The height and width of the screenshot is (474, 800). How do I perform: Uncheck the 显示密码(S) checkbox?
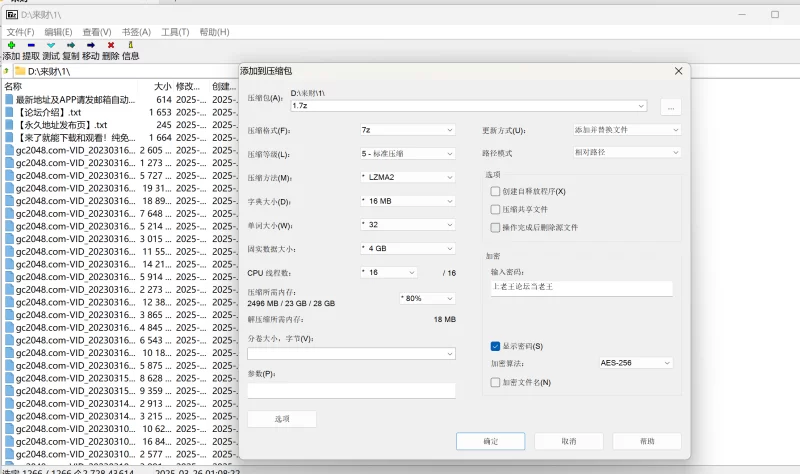pos(495,346)
